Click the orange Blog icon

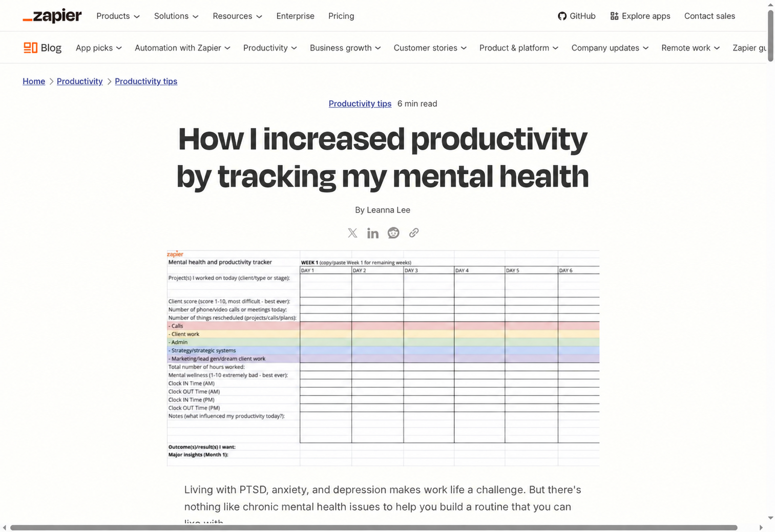point(30,48)
